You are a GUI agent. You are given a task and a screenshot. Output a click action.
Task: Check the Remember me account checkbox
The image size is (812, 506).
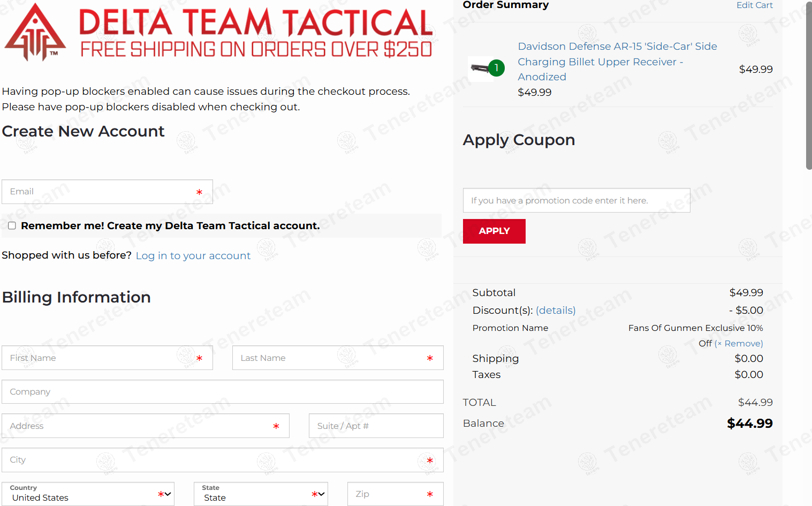[x=12, y=226]
